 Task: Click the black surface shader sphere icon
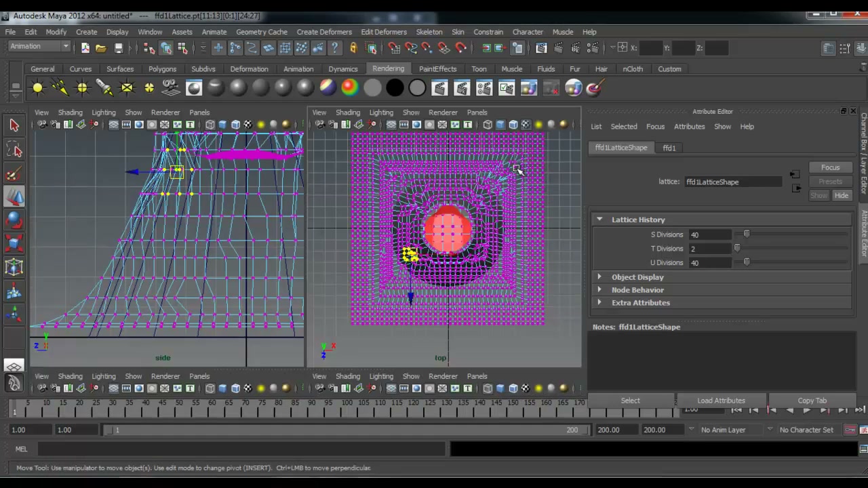pyautogui.click(x=395, y=87)
